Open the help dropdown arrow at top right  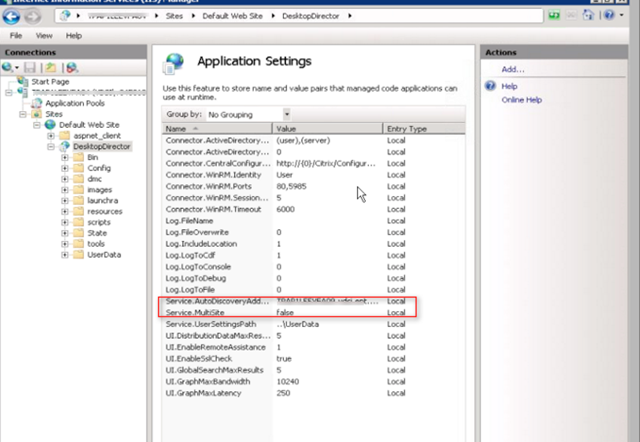click(x=621, y=16)
